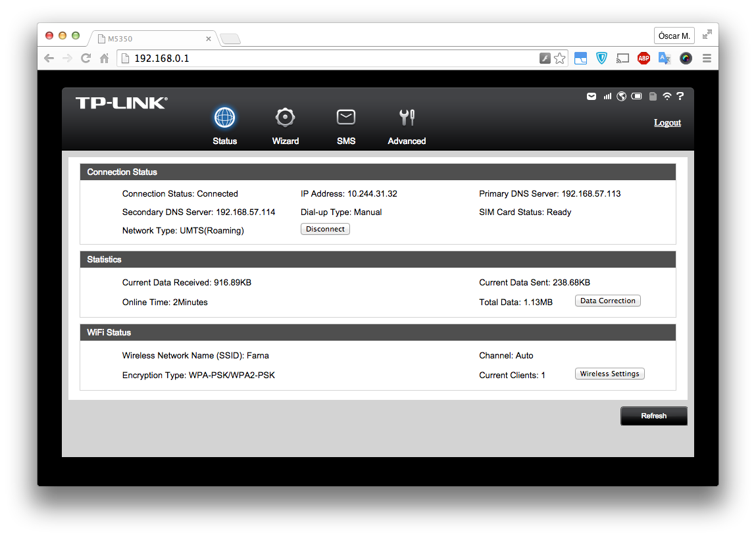Image resolution: width=756 pixels, height=538 pixels.
Task: Open the Chrome hamburger menu
Action: click(707, 59)
